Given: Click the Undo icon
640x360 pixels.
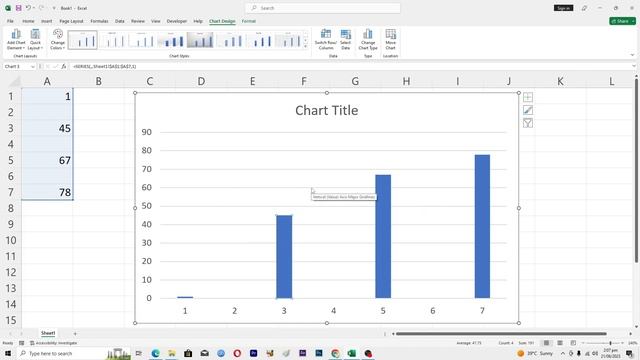Looking at the screenshot, I should (28, 8).
